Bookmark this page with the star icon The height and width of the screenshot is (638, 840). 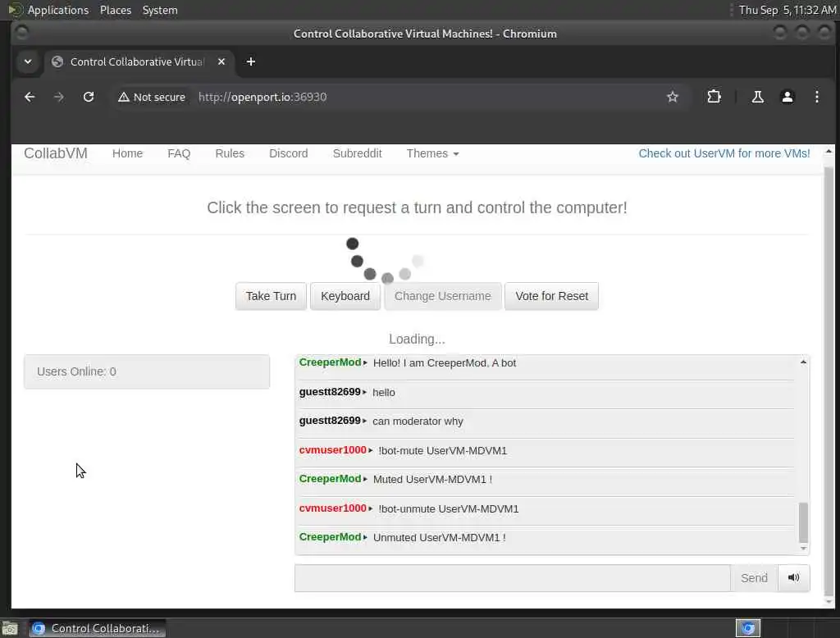click(673, 97)
